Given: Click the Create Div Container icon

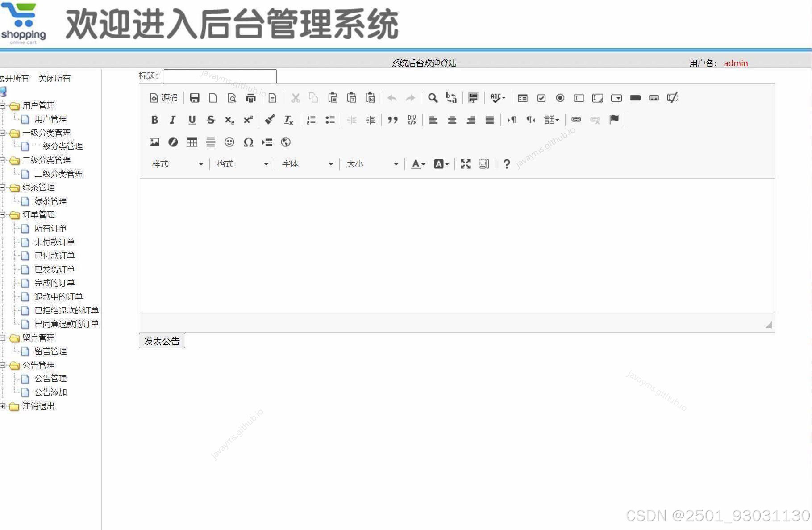Looking at the screenshot, I should (412, 120).
